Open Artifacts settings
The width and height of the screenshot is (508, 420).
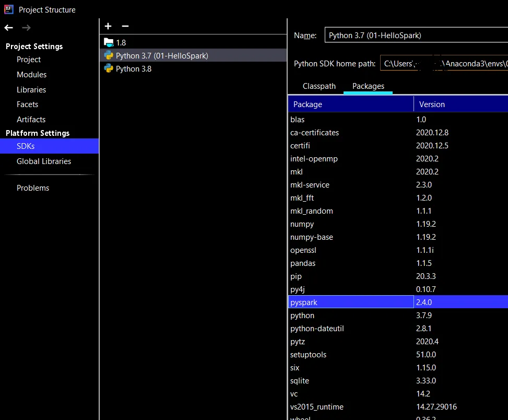(x=31, y=120)
